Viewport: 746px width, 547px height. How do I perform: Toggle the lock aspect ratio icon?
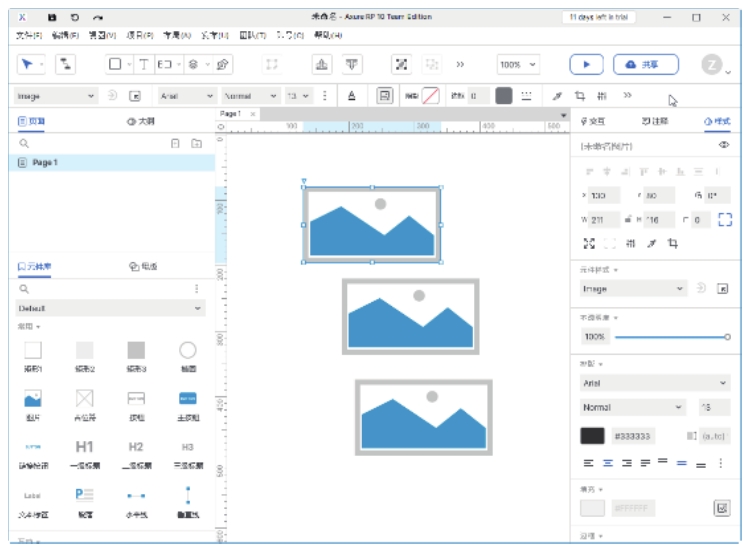[627, 219]
